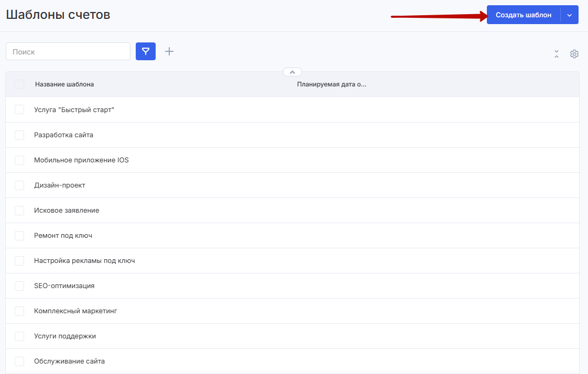Check the Услуга "Быстрый старт" row checkbox
The image size is (588, 374).
click(19, 109)
